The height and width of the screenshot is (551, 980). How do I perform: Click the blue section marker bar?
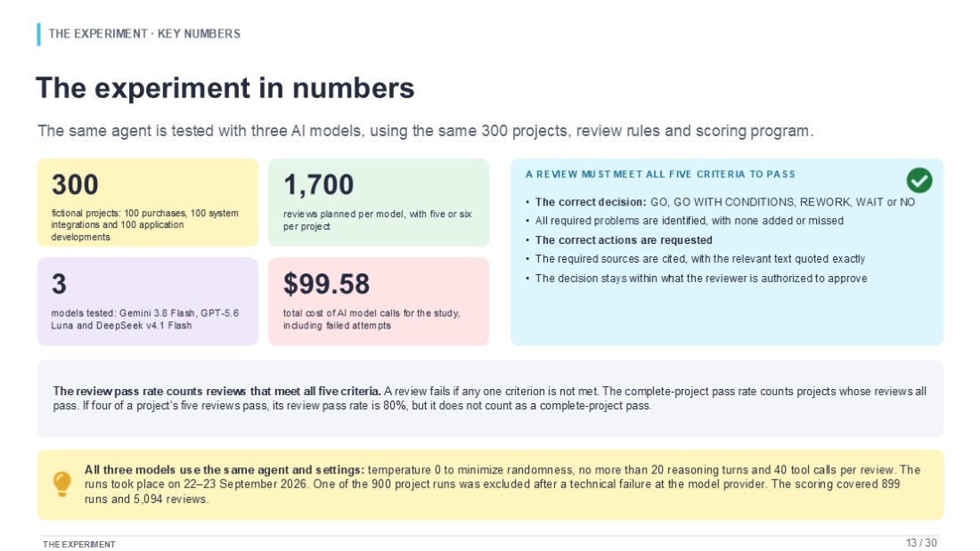pyautogui.click(x=38, y=35)
